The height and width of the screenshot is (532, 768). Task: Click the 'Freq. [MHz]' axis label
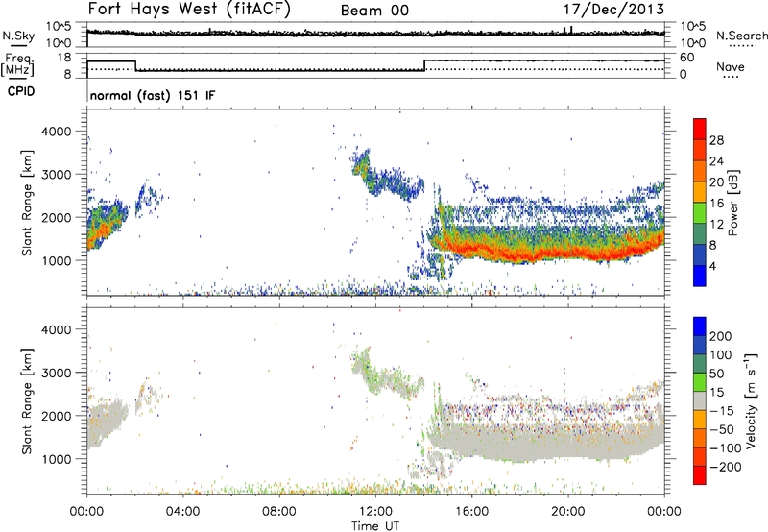17,64
